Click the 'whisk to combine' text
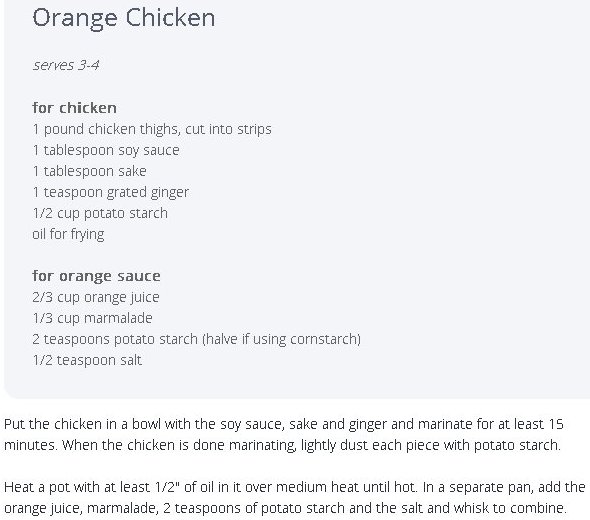590x520 pixels. pos(510,508)
